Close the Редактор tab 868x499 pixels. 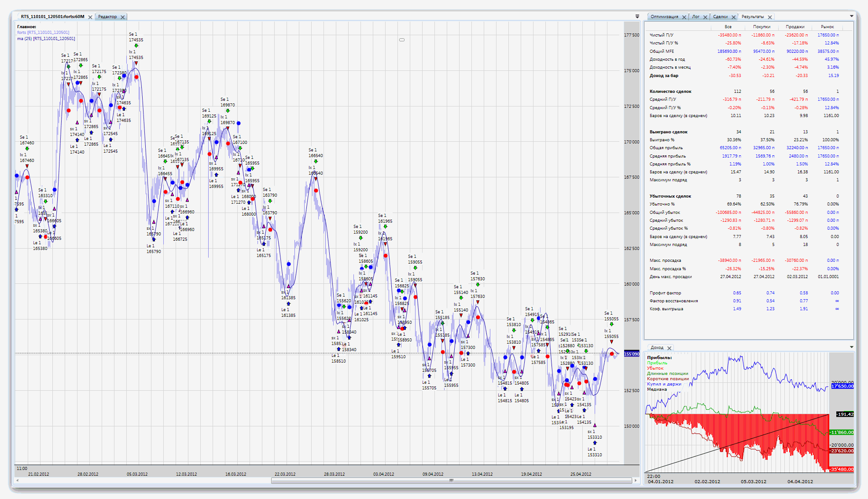click(123, 17)
